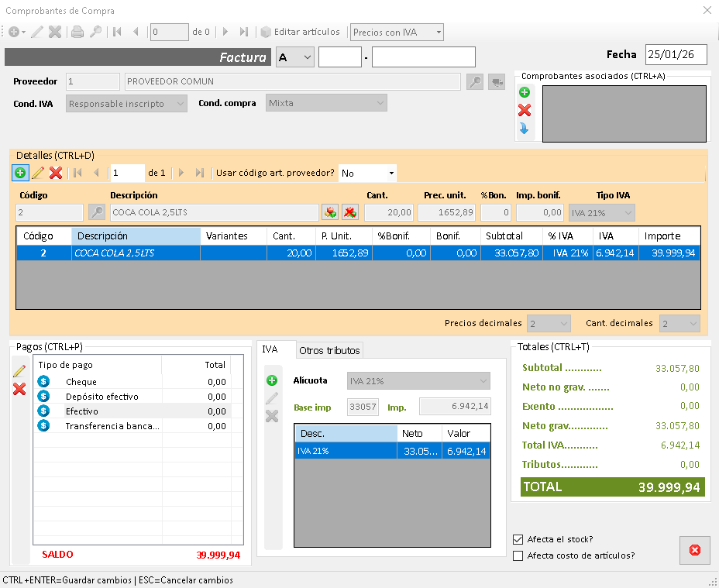Select the 'IVA' tab

tap(270, 350)
